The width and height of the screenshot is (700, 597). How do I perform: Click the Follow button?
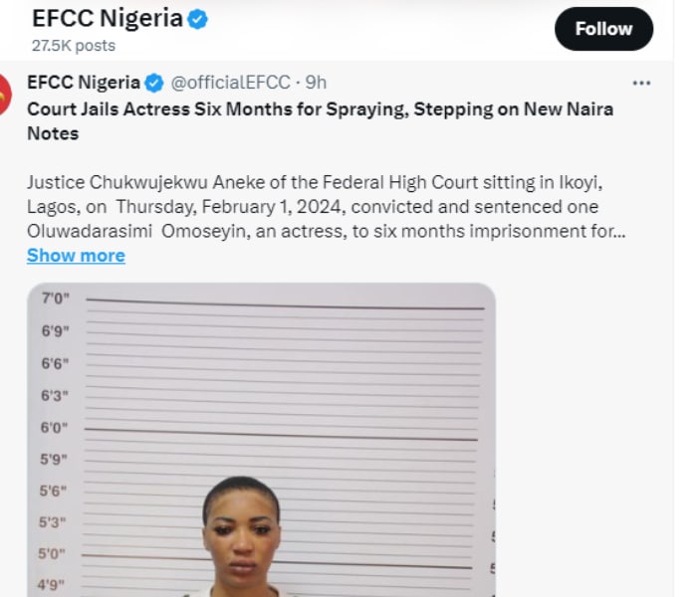[603, 29]
